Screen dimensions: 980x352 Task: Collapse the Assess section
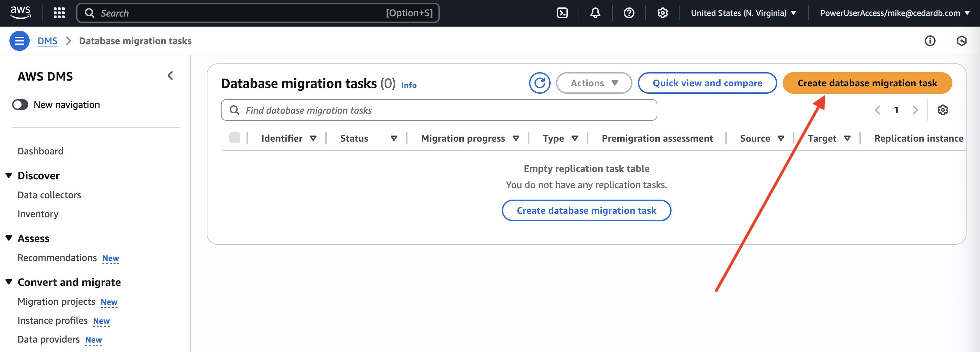coord(9,238)
